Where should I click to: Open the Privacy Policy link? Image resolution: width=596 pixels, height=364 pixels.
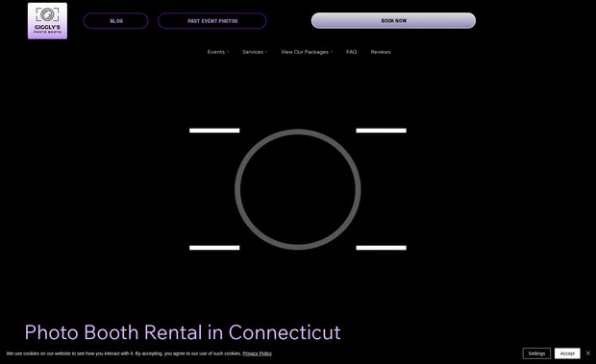(258, 353)
